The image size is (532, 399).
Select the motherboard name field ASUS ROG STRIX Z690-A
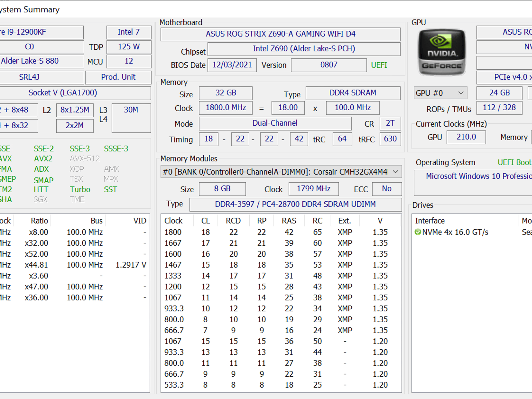click(x=280, y=34)
